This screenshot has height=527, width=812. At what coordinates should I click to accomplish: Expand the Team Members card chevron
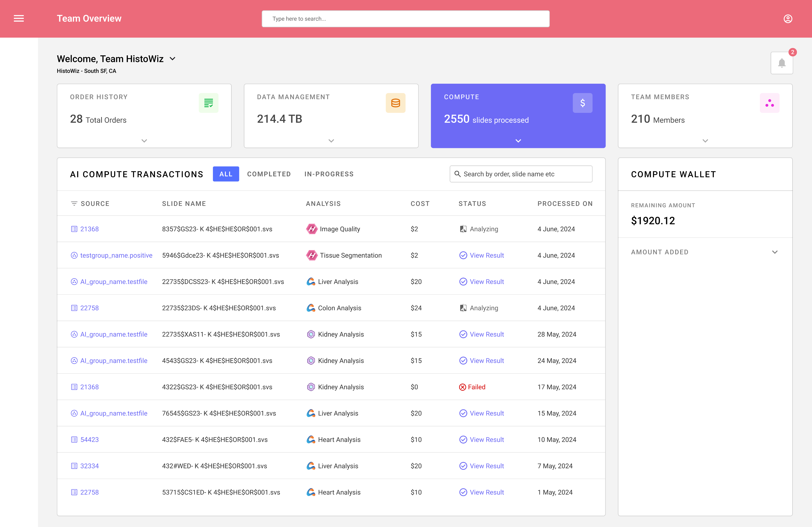[705, 141]
